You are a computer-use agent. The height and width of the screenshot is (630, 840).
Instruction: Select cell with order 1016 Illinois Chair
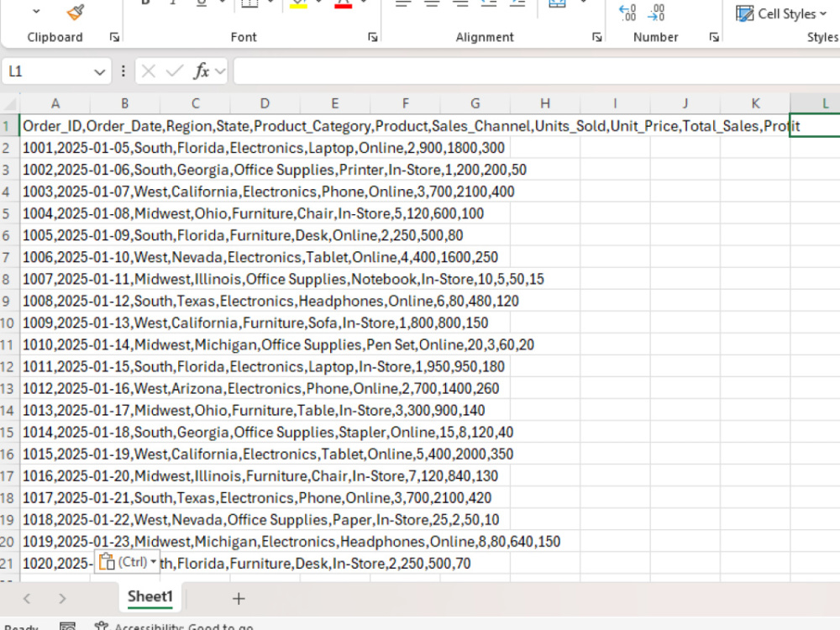click(55, 475)
